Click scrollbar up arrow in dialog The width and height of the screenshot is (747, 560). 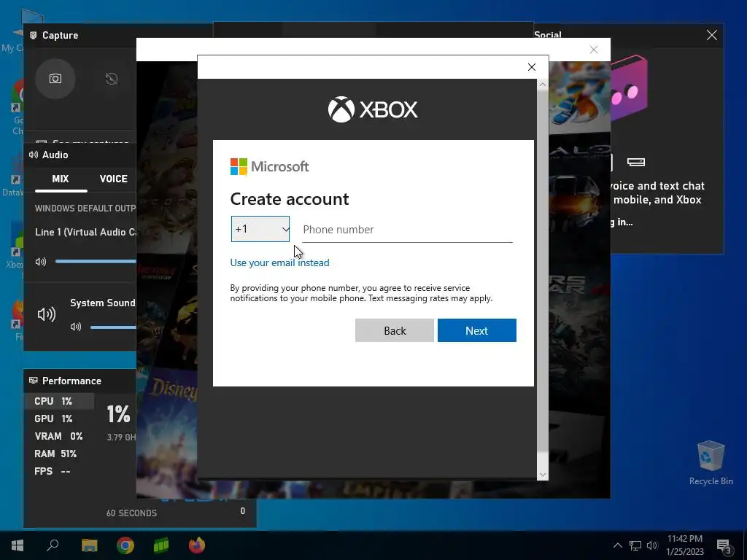[543, 85]
